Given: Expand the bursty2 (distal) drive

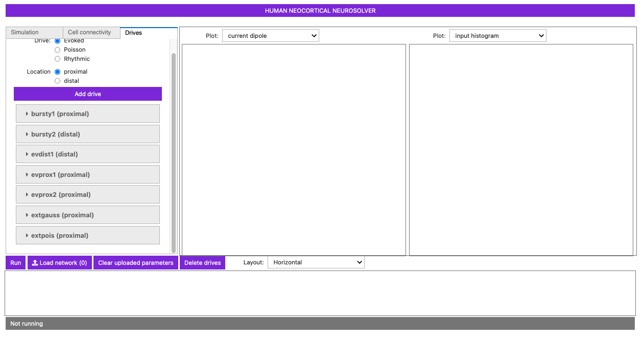Looking at the screenshot, I should (x=88, y=134).
